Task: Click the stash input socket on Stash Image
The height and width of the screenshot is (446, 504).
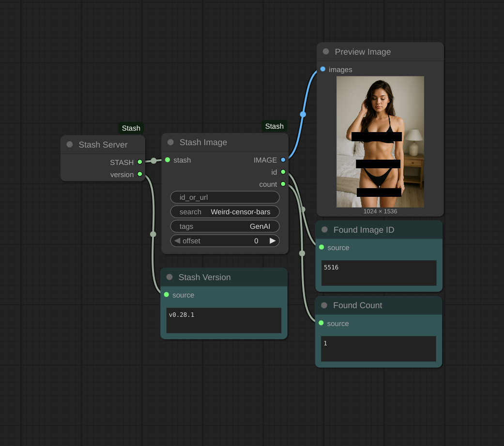Action: [x=168, y=160]
